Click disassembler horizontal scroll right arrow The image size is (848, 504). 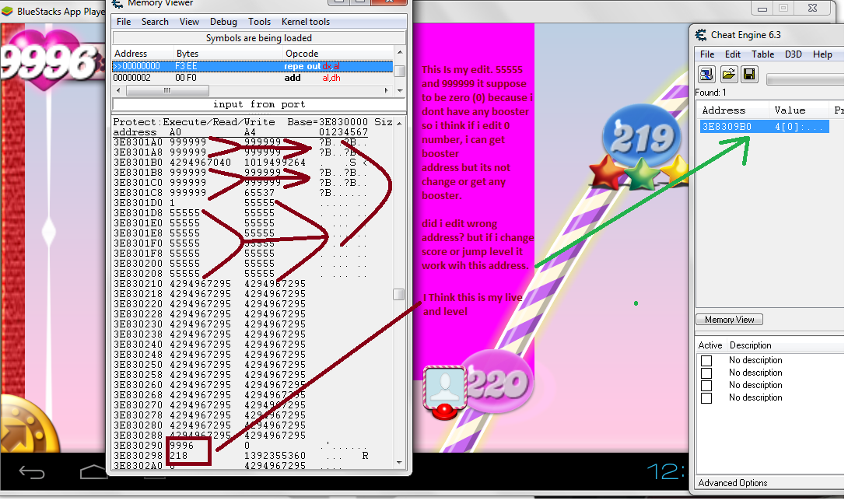click(386, 90)
